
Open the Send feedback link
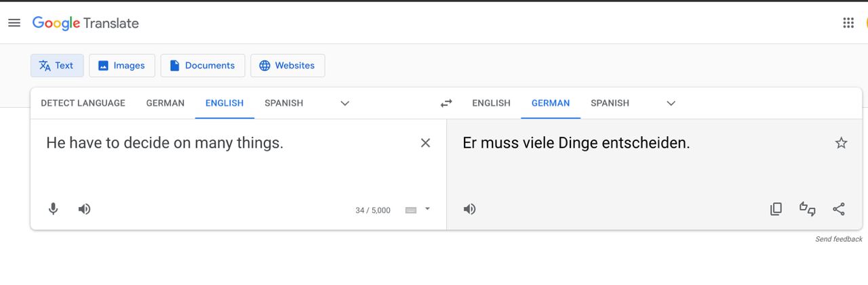(839, 239)
